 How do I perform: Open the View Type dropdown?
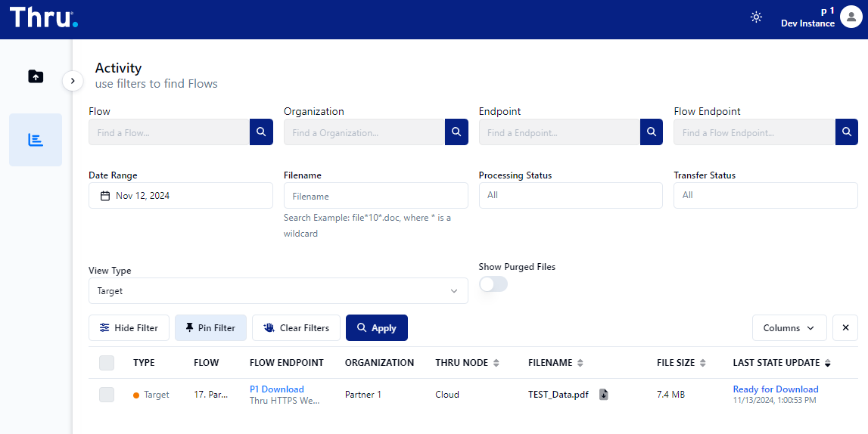tap(278, 291)
